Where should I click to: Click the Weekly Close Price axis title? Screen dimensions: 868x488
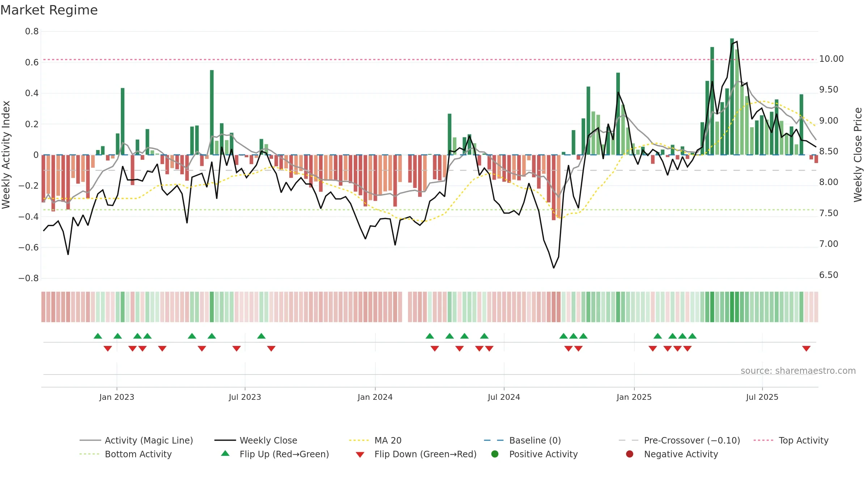pos(858,155)
